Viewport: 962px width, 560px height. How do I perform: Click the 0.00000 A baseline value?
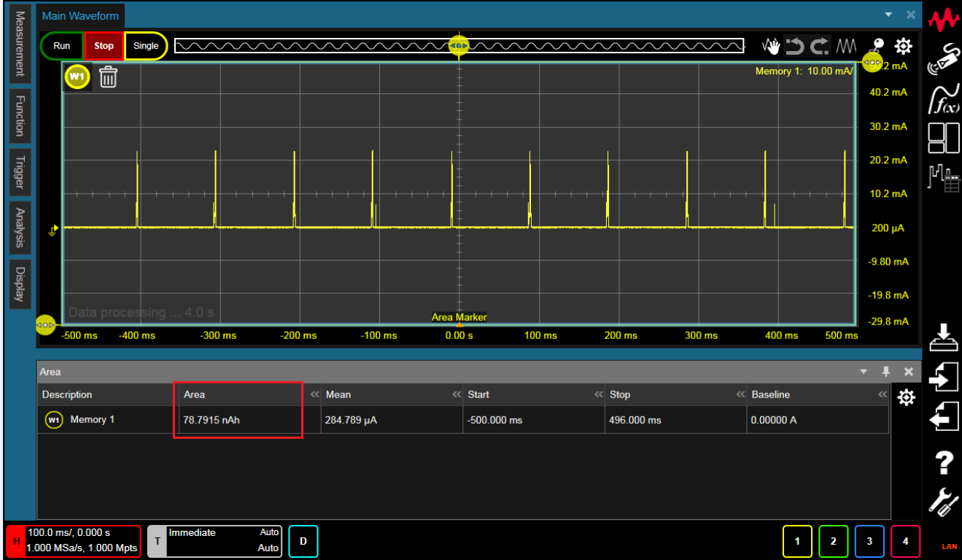(774, 420)
